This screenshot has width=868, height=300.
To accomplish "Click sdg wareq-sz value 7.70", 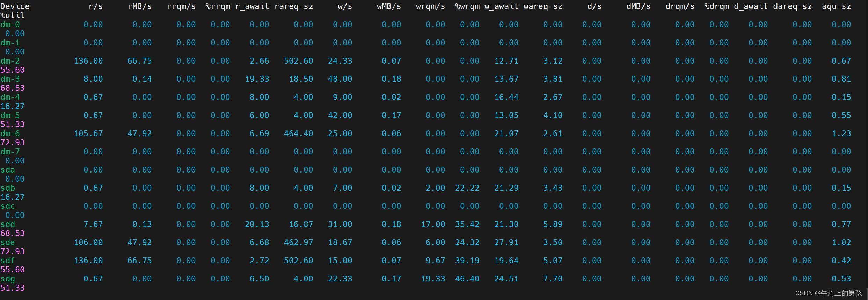I will (x=553, y=279).
